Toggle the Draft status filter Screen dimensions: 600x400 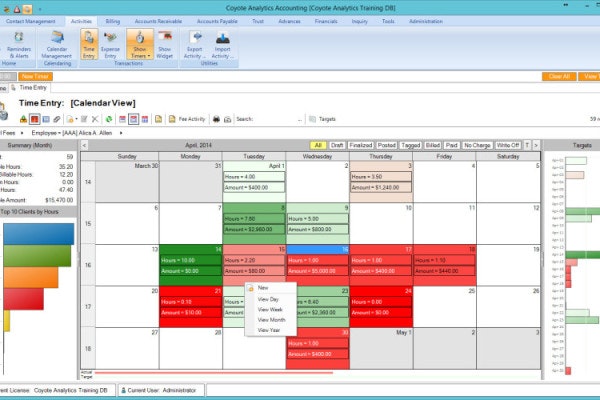pos(337,145)
